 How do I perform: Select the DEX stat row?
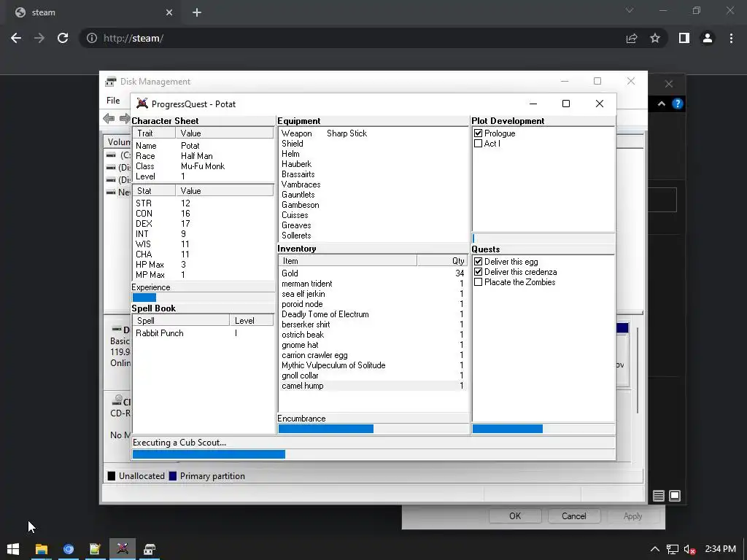tap(203, 224)
